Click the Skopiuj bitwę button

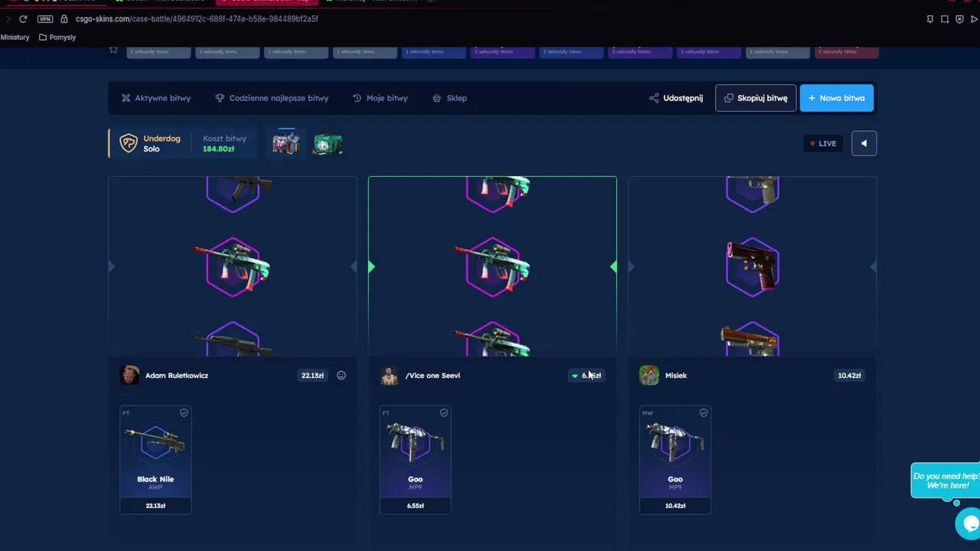point(756,98)
